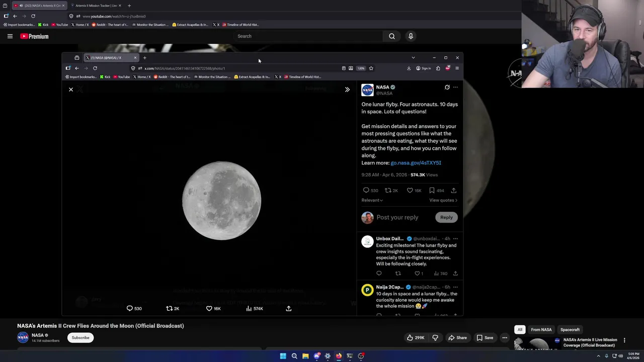Open more actions beside the Save button
The image size is (644, 362).
point(505,338)
